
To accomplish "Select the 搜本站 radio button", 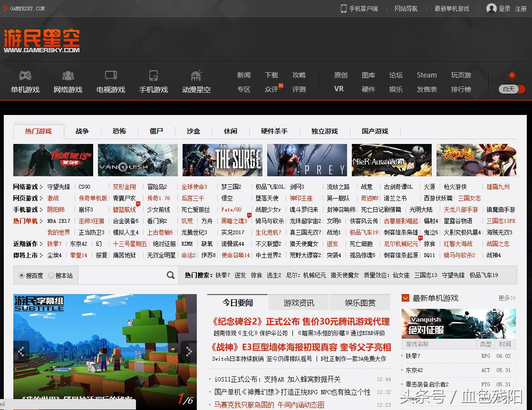I will 50,275.
